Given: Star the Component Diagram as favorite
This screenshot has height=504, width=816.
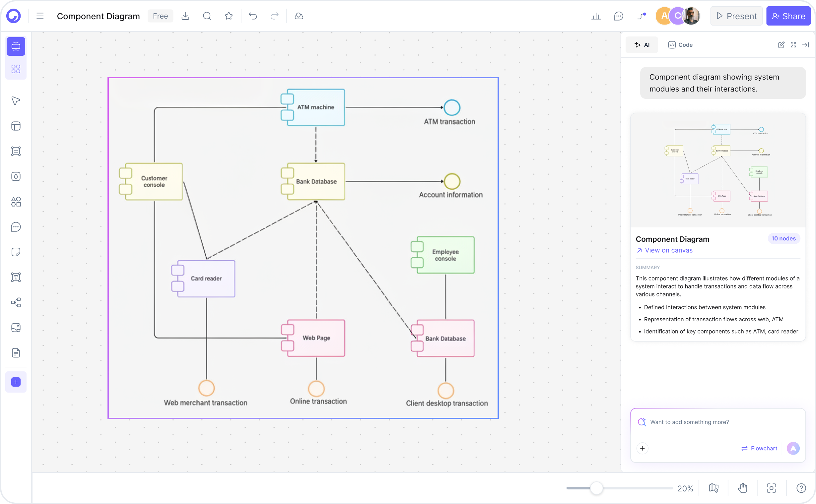Looking at the screenshot, I should 229,16.
